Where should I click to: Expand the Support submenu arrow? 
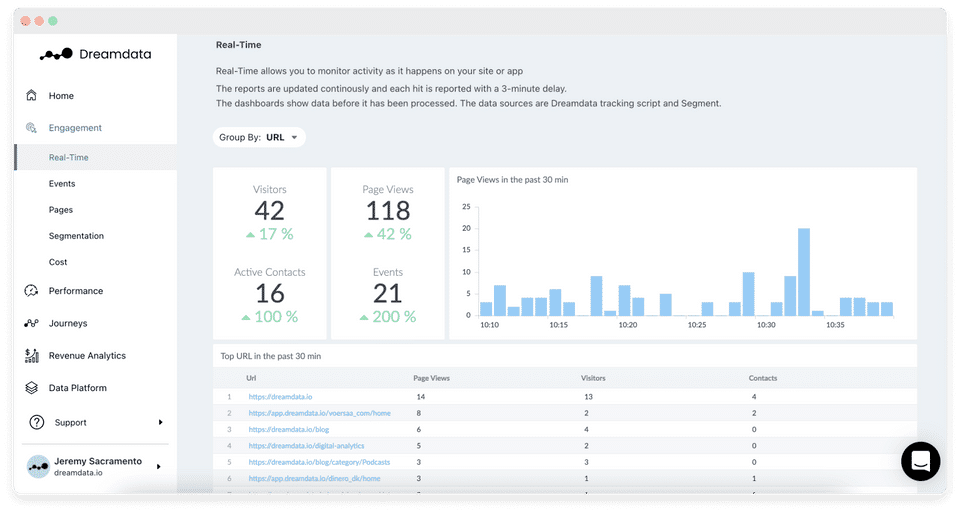click(x=160, y=422)
